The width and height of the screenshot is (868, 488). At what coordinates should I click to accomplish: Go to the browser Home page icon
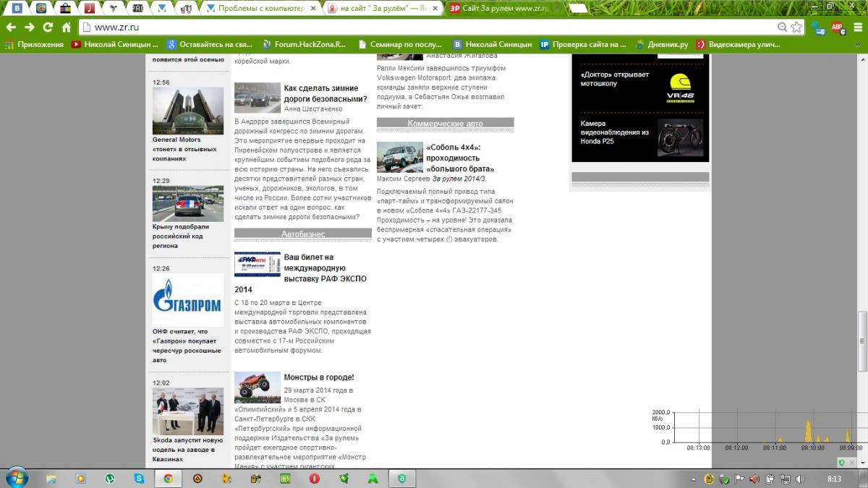[66, 27]
